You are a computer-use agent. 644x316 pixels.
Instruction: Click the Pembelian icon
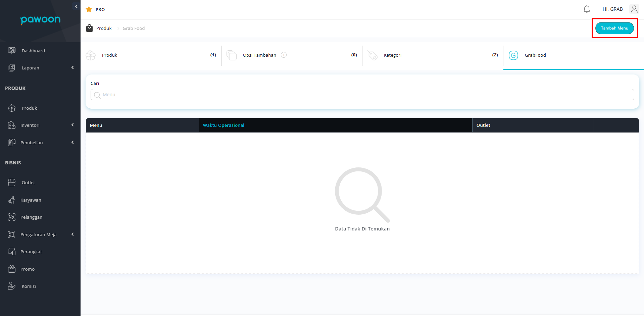(12, 143)
